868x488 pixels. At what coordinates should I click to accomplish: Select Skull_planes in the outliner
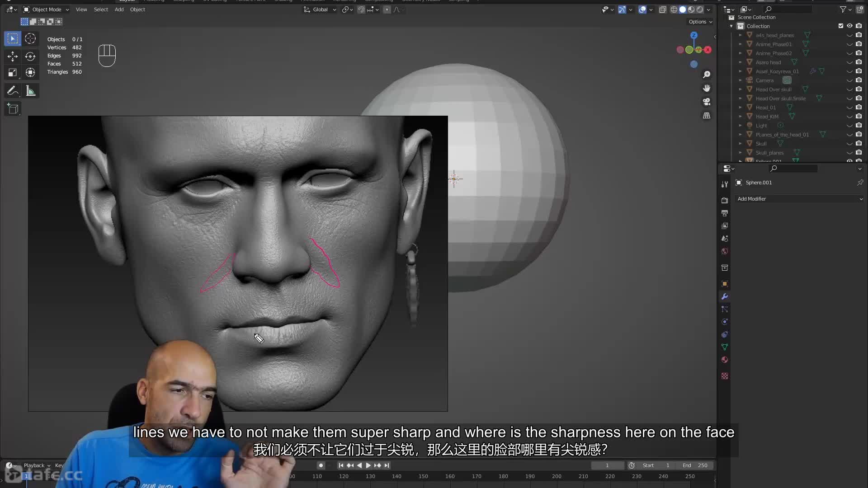769,153
